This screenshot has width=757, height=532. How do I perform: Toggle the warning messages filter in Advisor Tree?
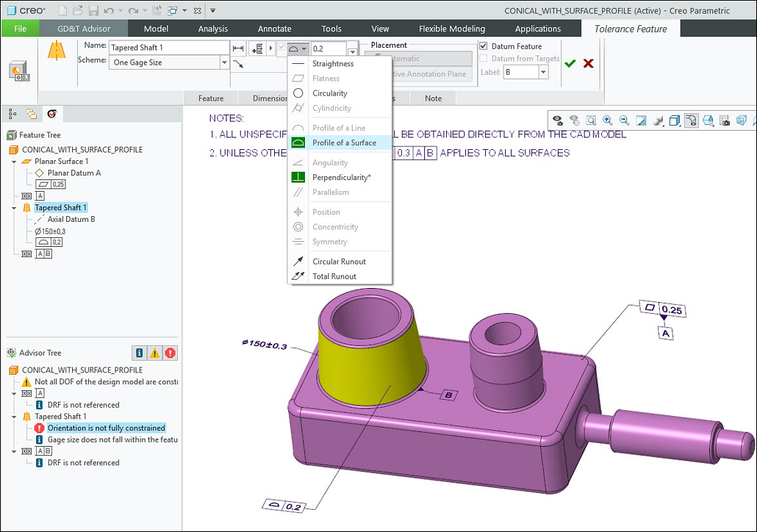(154, 353)
